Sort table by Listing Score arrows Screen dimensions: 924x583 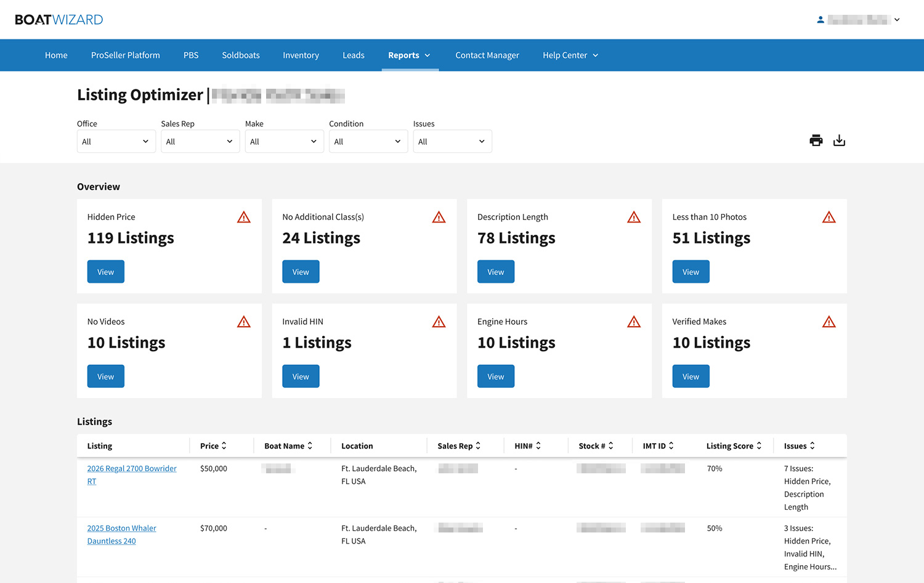[x=759, y=446]
